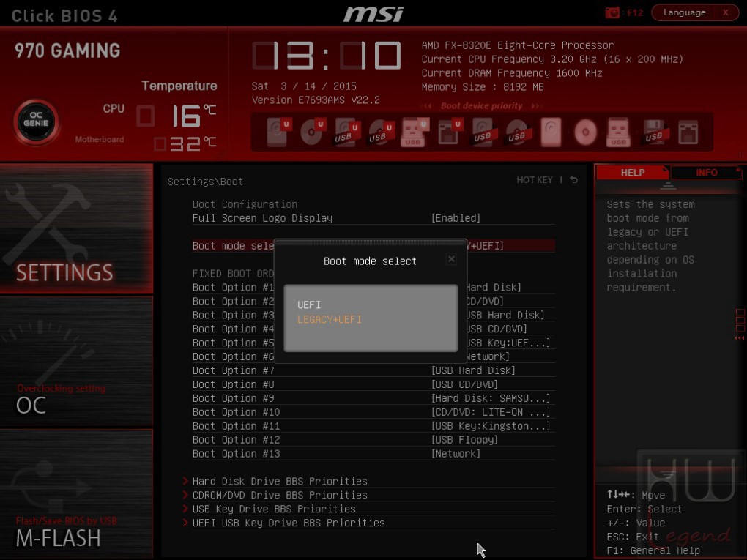This screenshot has height=560, width=747.
Task: Switch to the INFO tab
Action: pyautogui.click(x=706, y=172)
